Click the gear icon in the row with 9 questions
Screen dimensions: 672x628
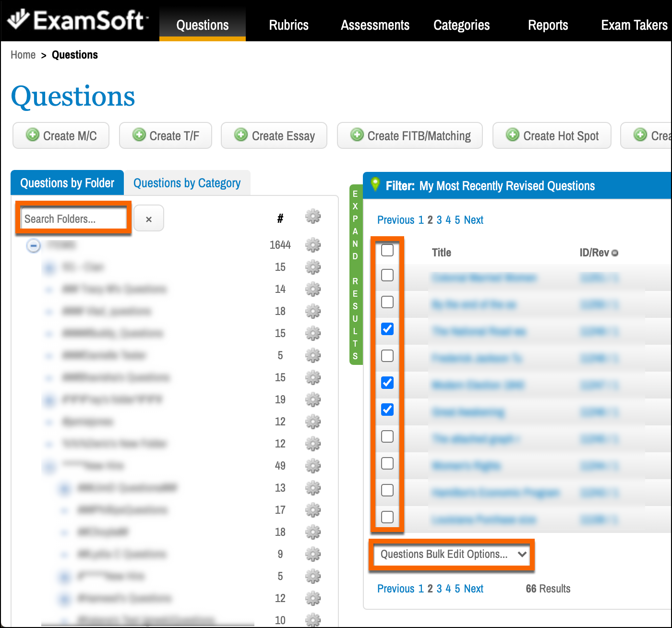click(x=313, y=555)
